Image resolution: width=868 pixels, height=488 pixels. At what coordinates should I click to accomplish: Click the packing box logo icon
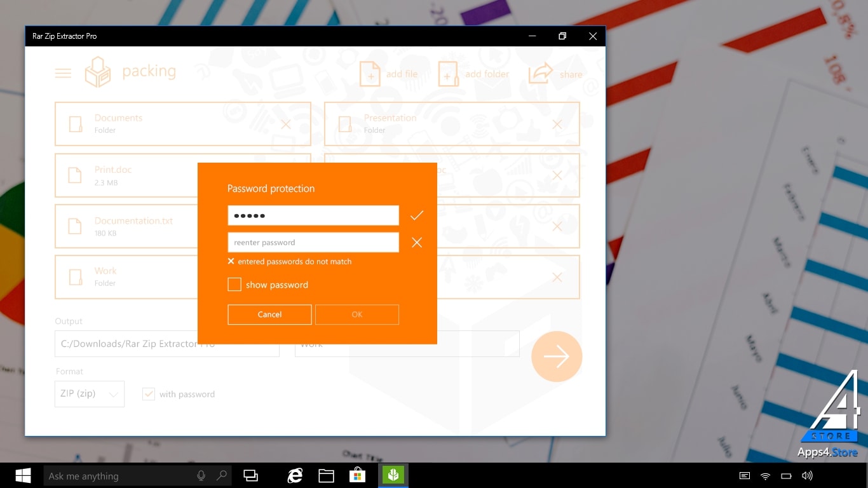click(x=98, y=72)
